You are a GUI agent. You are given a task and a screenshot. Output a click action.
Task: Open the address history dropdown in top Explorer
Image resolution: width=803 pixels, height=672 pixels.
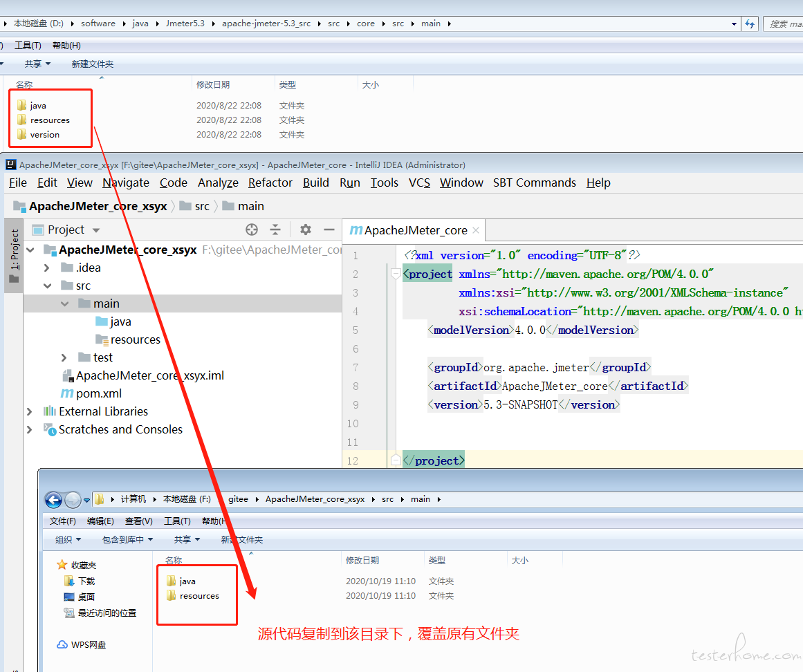tap(734, 24)
